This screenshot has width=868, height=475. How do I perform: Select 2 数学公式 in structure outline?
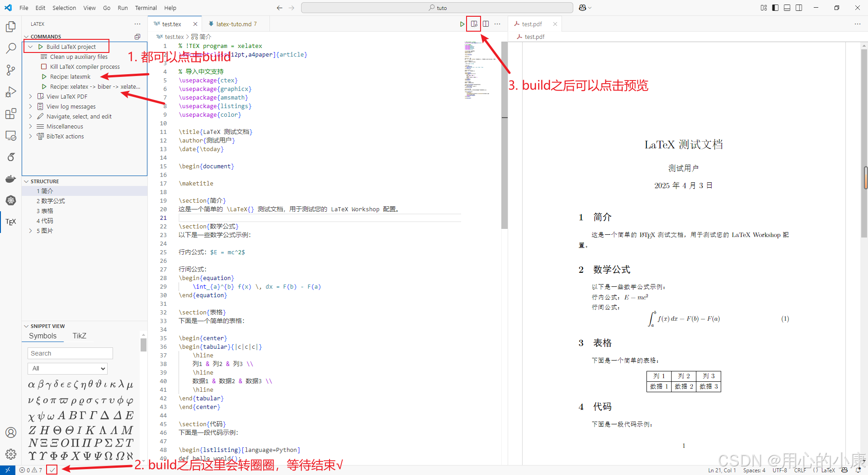pyautogui.click(x=51, y=201)
